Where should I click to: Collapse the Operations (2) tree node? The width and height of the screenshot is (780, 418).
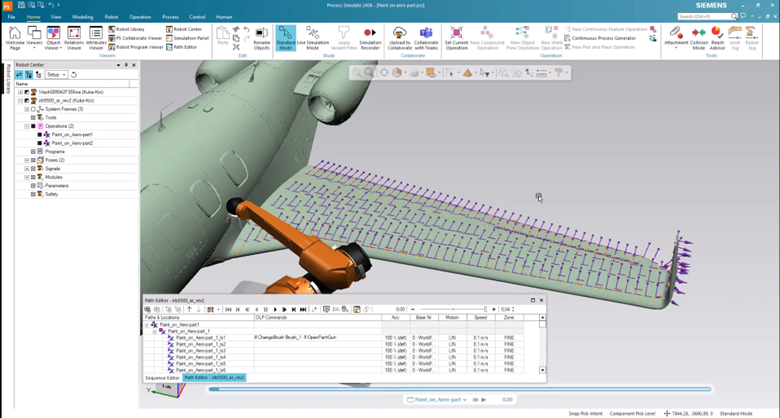pos(26,127)
